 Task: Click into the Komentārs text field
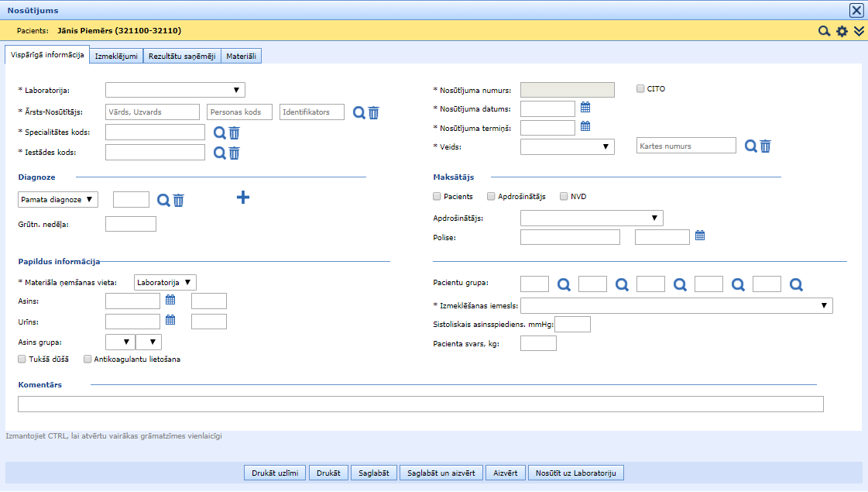[x=420, y=404]
